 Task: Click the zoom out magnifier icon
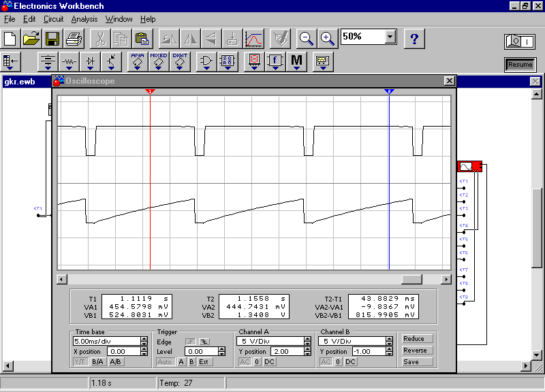[x=307, y=38]
